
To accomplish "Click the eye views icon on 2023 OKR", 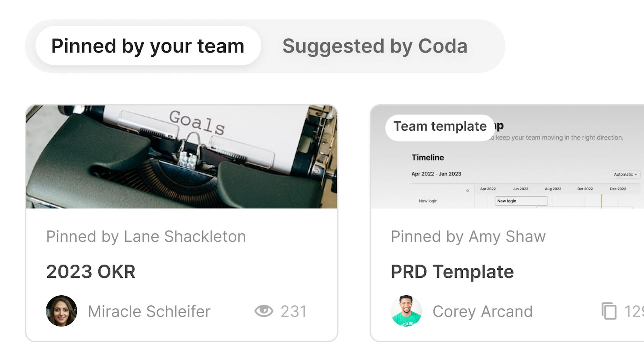I will [264, 311].
